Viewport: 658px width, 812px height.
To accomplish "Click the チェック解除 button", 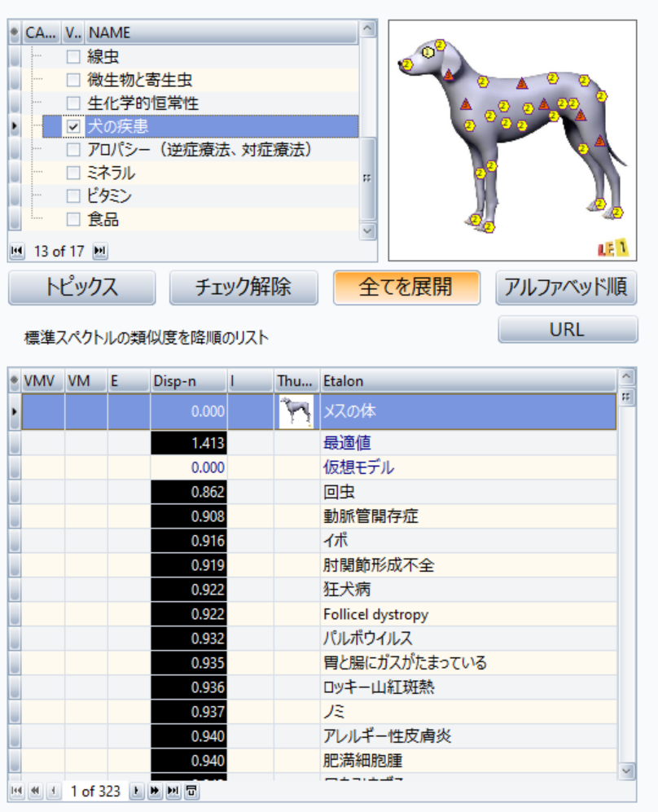I will tap(243, 287).
